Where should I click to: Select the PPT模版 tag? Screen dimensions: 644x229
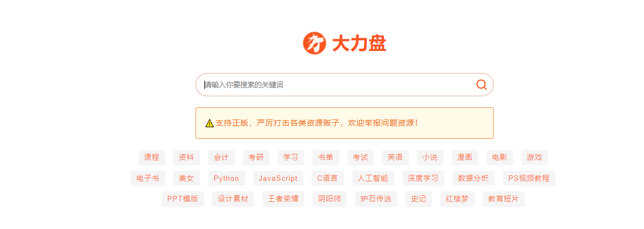182,199
